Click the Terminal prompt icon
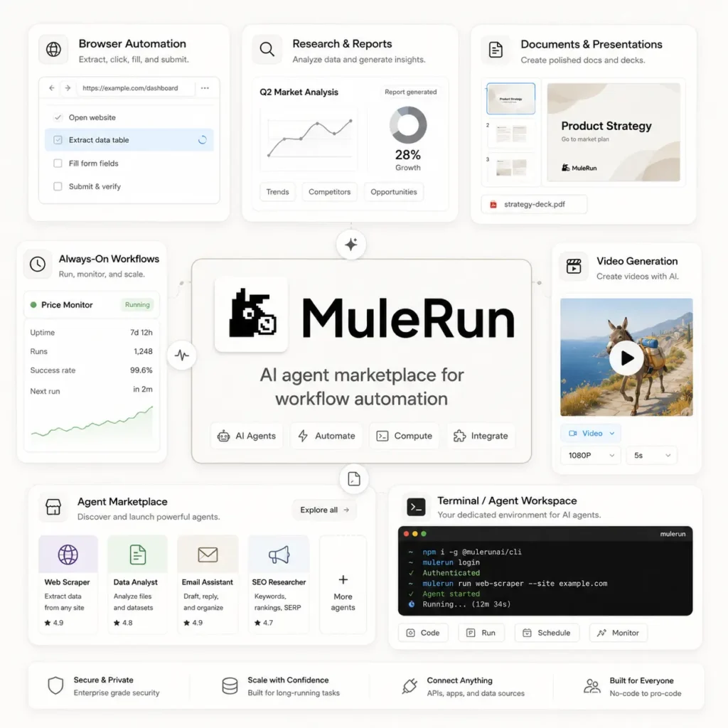728x728 pixels. 416,507
